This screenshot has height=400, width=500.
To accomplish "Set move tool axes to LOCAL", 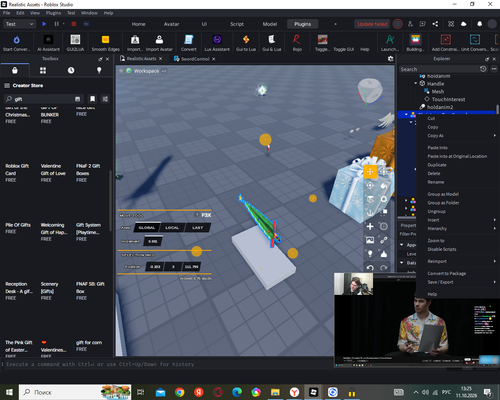I will click(172, 228).
